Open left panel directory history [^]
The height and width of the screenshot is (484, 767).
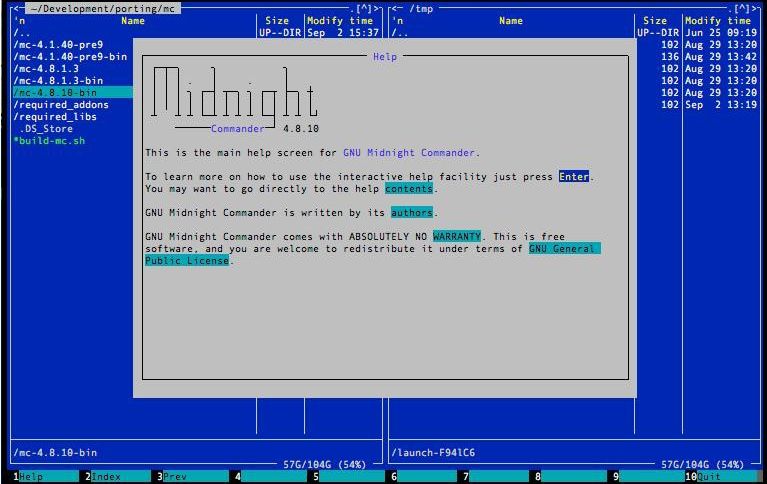click(364, 8)
